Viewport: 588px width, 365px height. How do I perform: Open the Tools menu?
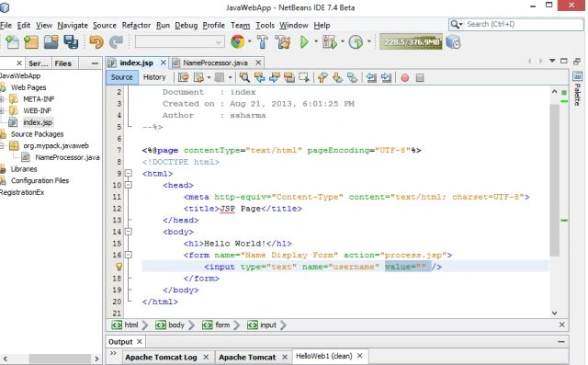(266, 25)
